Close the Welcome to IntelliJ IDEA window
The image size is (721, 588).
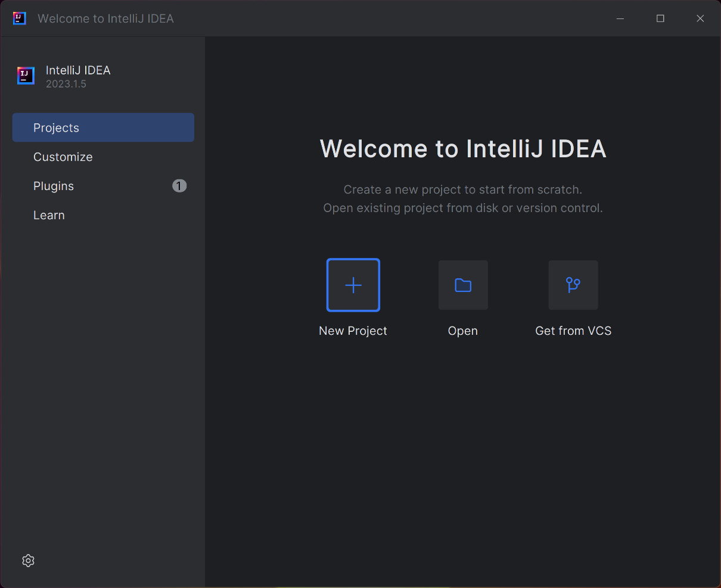click(700, 18)
